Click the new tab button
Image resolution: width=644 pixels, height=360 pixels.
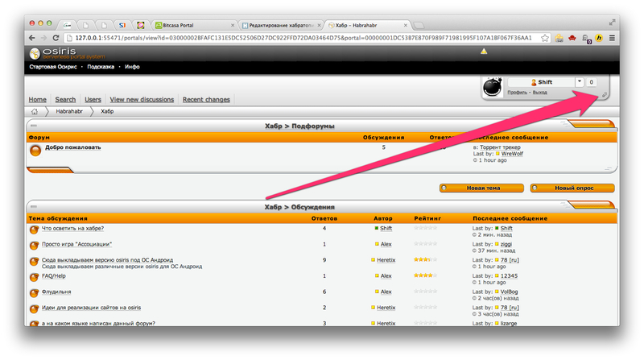(418, 26)
